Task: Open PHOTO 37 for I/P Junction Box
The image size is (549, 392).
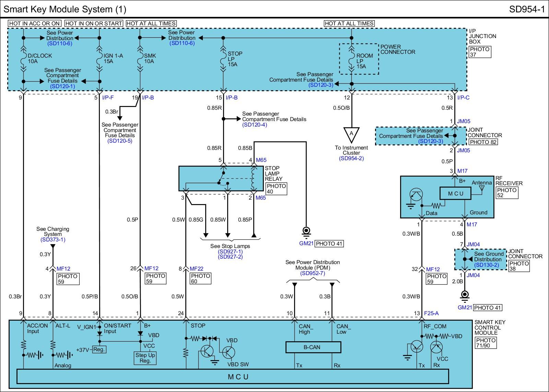Action: pyautogui.click(x=480, y=52)
